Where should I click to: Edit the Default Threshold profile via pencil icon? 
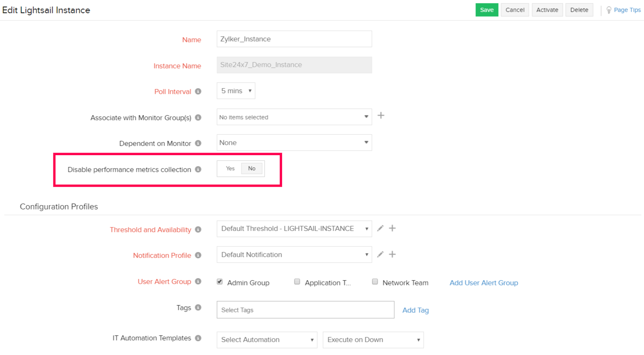coord(380,229)
